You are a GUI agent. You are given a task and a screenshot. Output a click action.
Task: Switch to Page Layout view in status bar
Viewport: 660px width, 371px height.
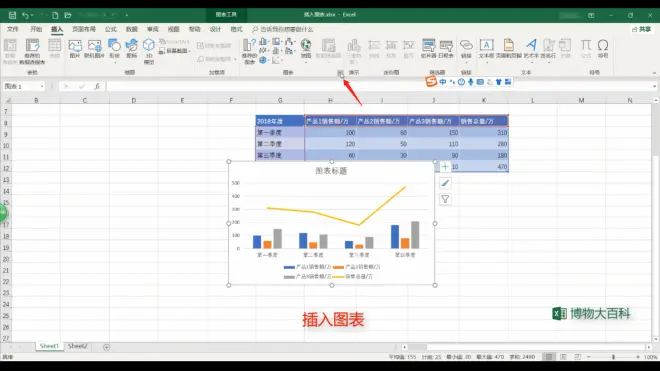(x=563, y=357)
